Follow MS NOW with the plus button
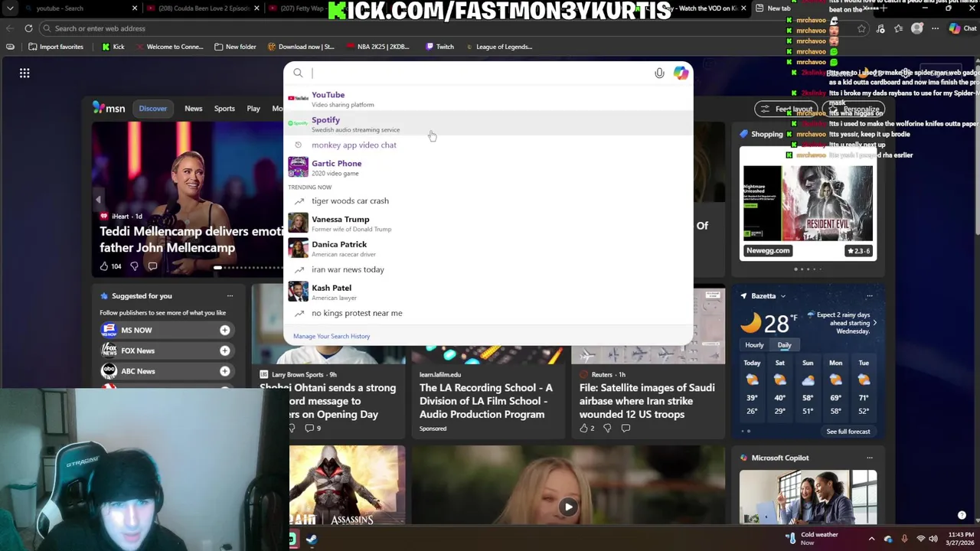The height and width of the screenshot is (551, 980). pos(224,330)
